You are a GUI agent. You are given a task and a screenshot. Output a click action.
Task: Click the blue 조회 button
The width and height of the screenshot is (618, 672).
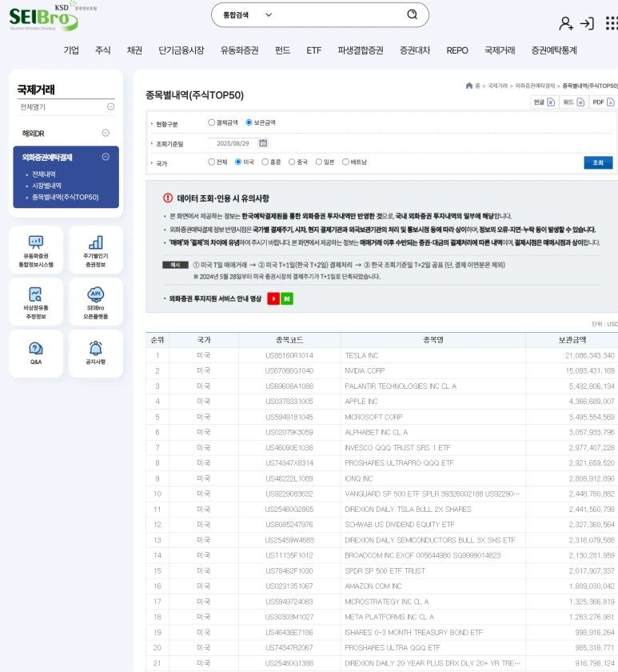pos(598,162)
